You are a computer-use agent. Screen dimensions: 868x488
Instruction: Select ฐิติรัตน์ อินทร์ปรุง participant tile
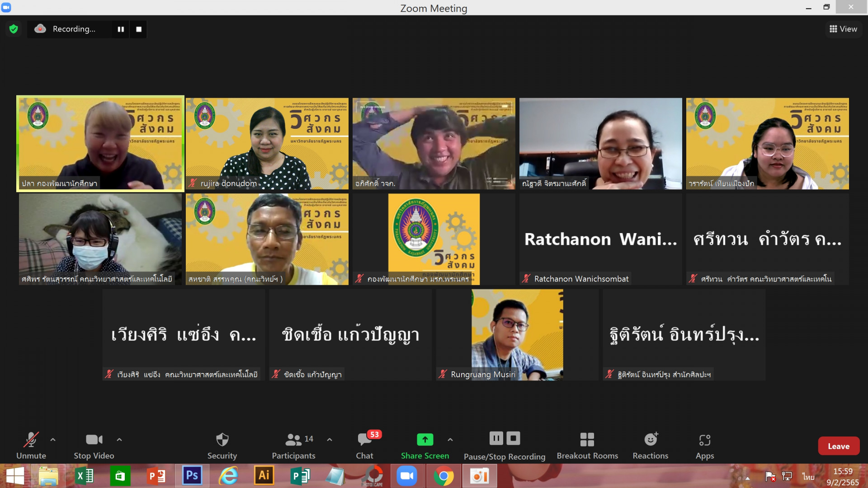[684, 335]
